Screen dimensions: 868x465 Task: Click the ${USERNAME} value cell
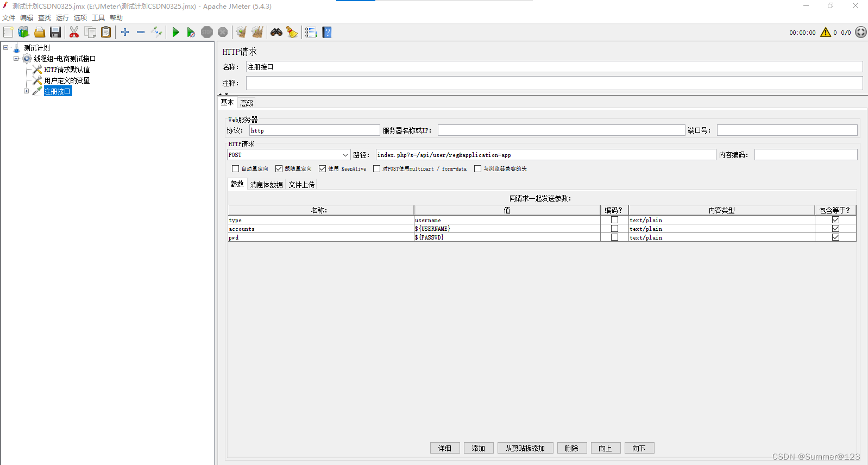tap(507, 229)
